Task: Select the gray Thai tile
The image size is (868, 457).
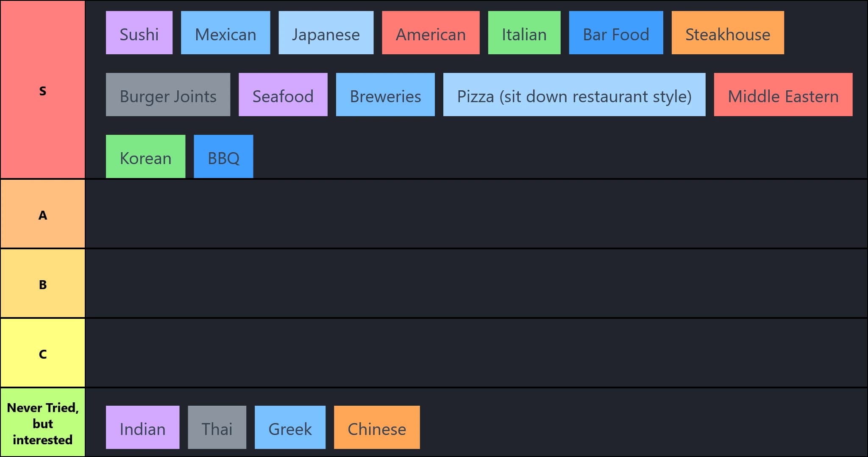Action: (x=217, y=427)
